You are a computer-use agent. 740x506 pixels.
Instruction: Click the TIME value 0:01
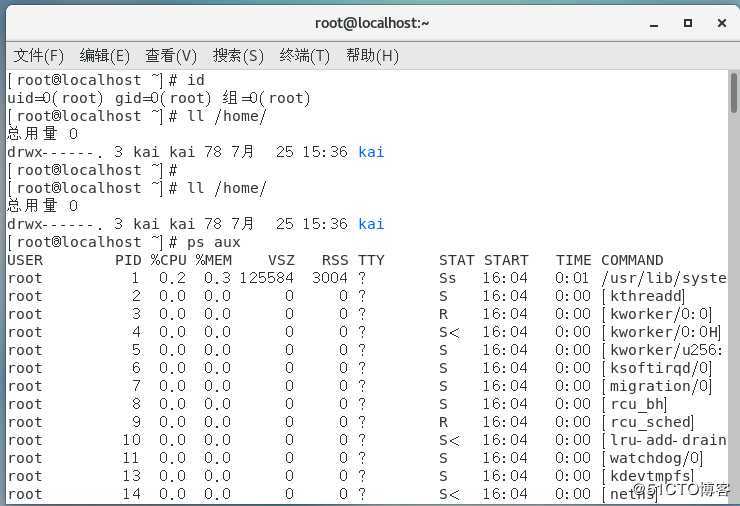[572, 278]
